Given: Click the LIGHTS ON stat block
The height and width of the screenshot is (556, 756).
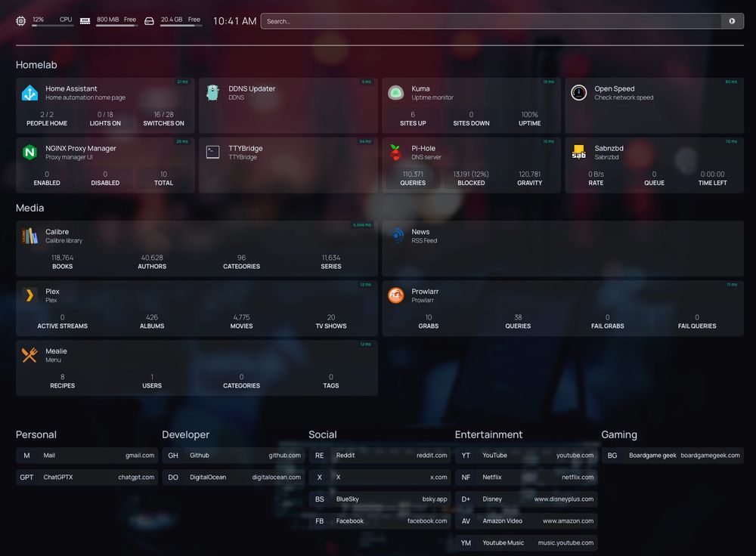Looking at the screenshot, I should (105, 119).
